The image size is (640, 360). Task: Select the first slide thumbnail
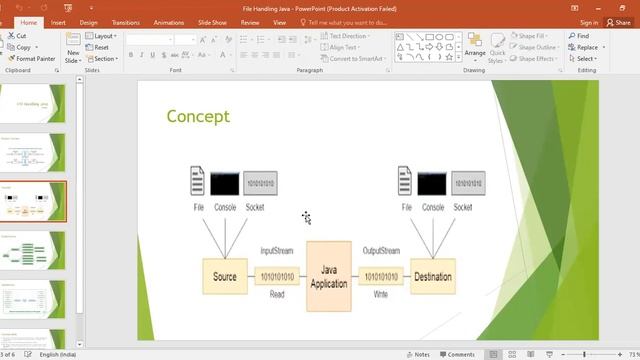(x=33, y=103)
